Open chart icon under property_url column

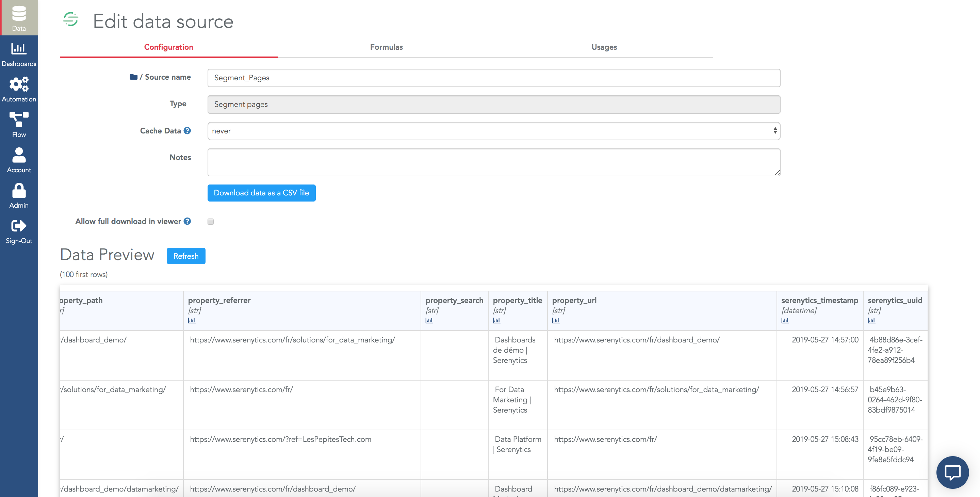point(556,320)
